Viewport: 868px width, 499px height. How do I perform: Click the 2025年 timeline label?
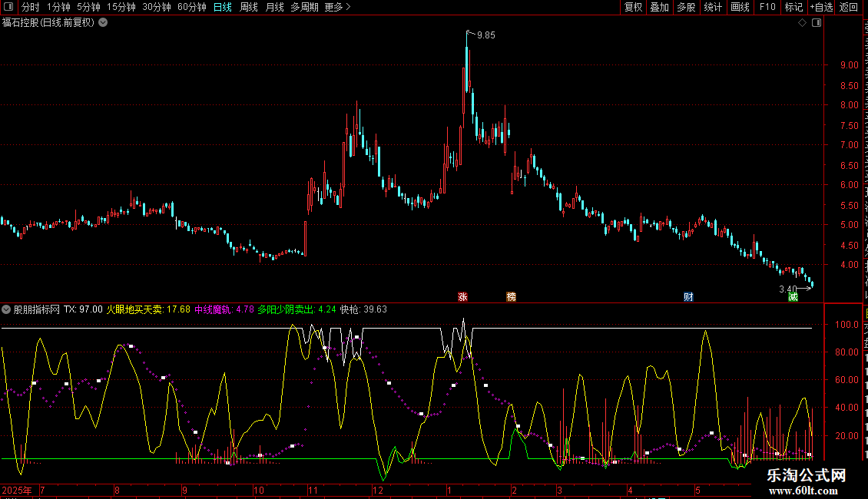[x=17, y=490]
